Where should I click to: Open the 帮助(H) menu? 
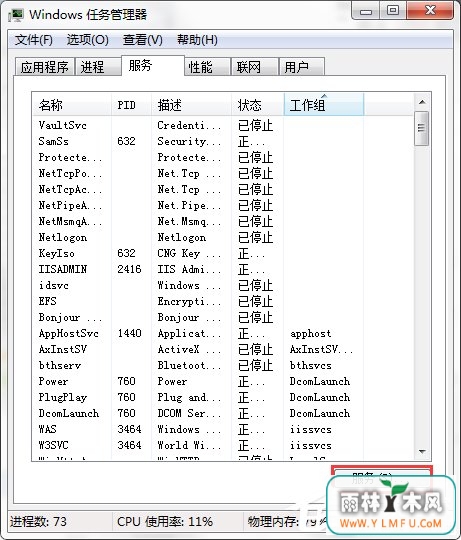[x=197, y=40]
